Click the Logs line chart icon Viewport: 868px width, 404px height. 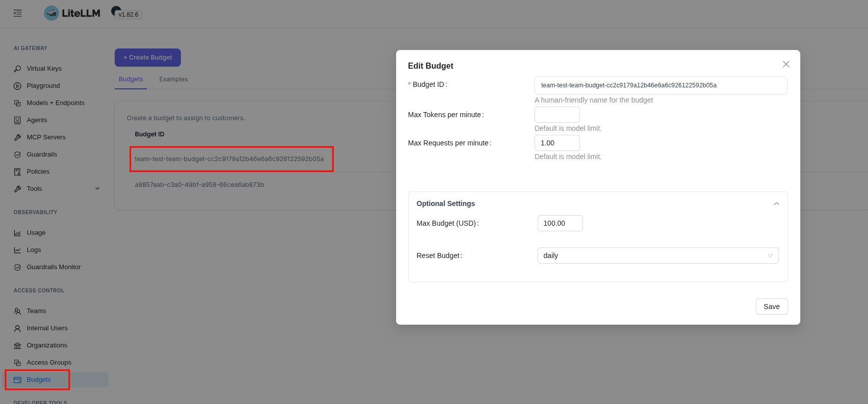18,250
